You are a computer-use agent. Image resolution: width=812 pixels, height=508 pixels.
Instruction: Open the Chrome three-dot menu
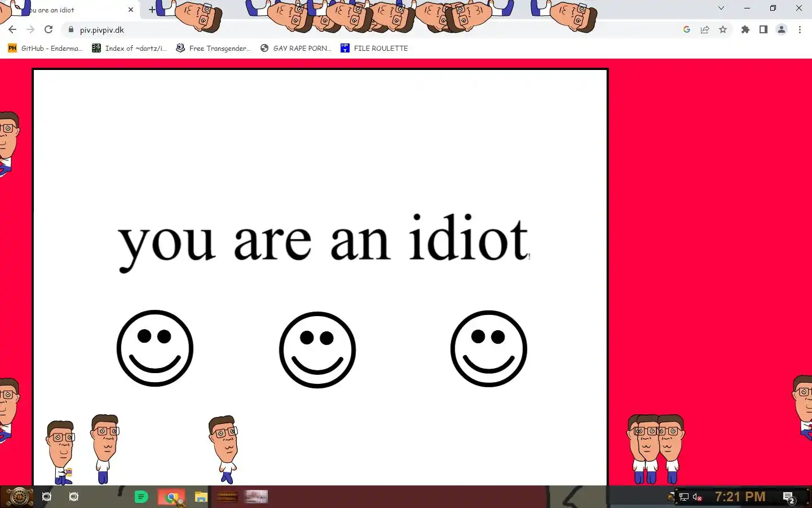(x=800, y=30)
